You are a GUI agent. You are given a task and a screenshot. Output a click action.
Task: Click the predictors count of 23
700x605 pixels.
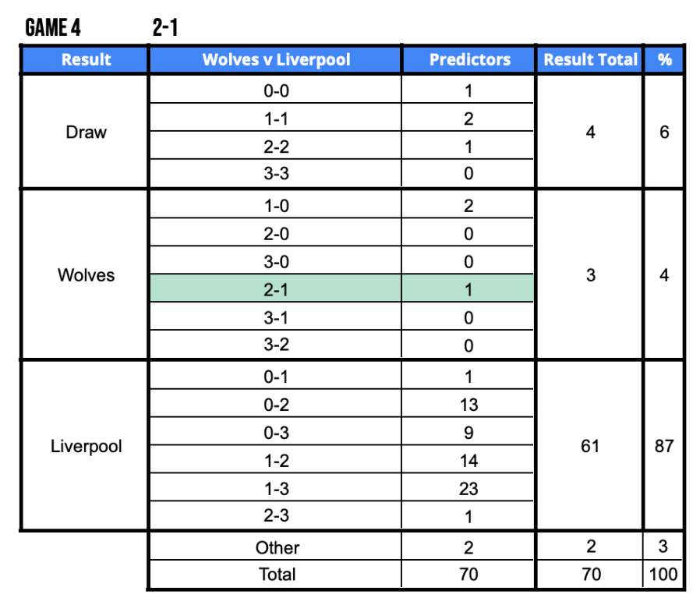point(469,489)
